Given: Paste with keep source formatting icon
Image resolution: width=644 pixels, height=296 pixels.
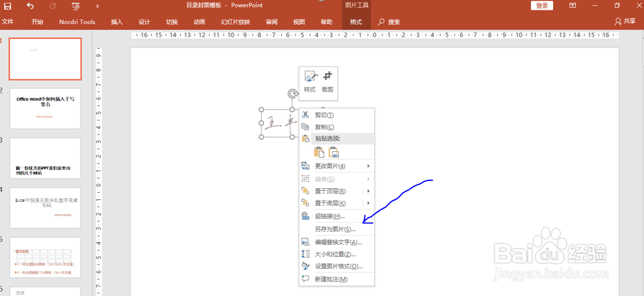Looking at the screenshot, I should pos(318,152).
